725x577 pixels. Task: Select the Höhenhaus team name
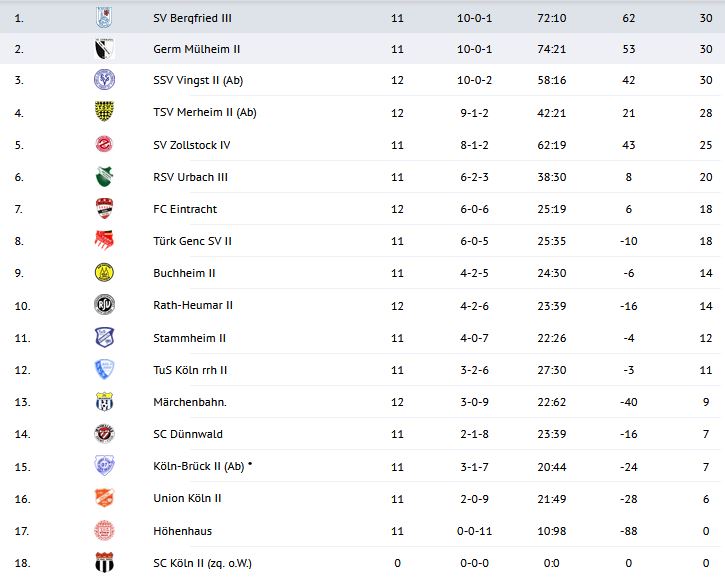coord(182,530)
